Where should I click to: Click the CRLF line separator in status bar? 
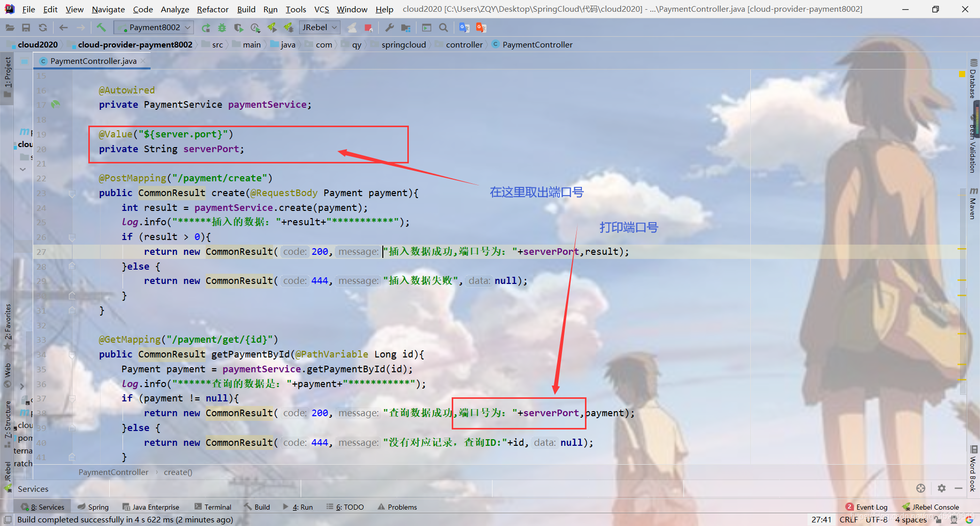[848, 519]
